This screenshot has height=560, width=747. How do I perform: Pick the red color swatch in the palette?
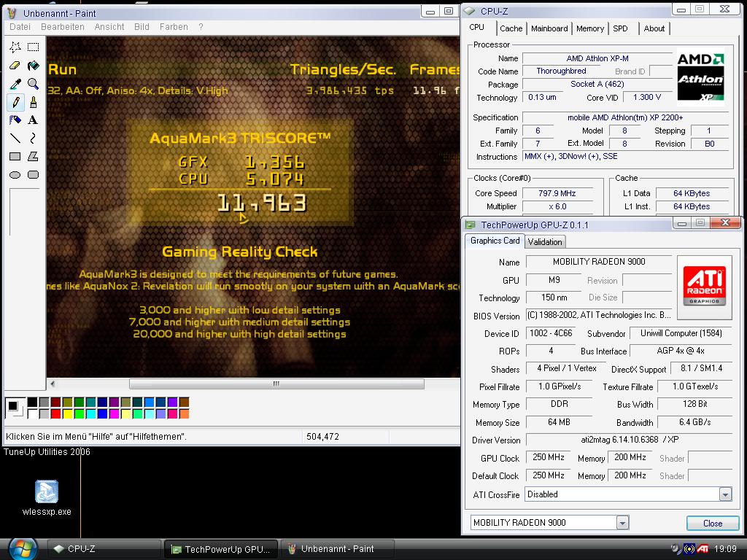click(55, 414)
